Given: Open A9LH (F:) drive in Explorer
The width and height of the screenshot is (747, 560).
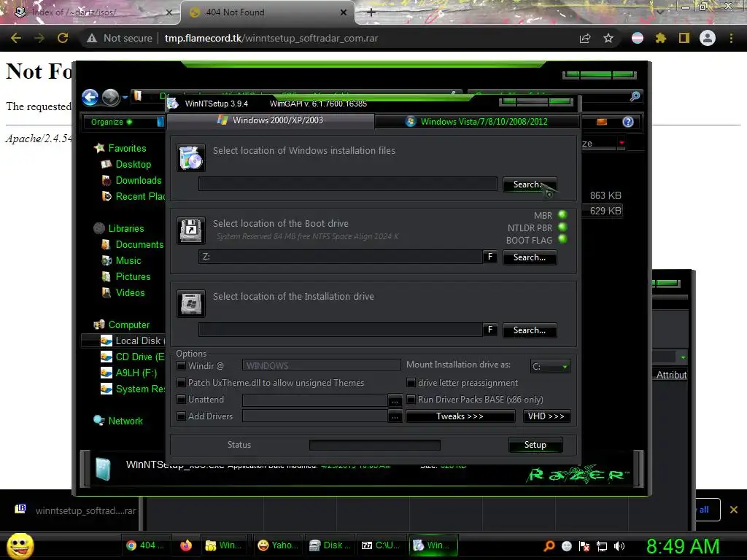Looking at the screenshot, I should [x=128, y=373].
